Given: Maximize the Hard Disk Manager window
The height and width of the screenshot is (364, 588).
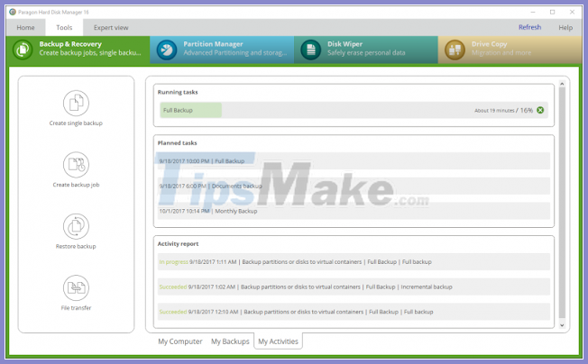Looking at the screenshot, I should click(x=552, y=12).
